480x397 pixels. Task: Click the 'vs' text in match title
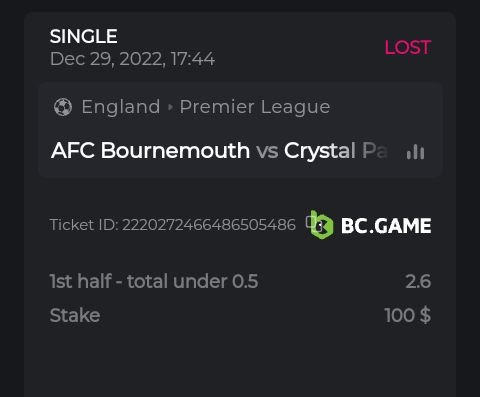pos(267,151)
